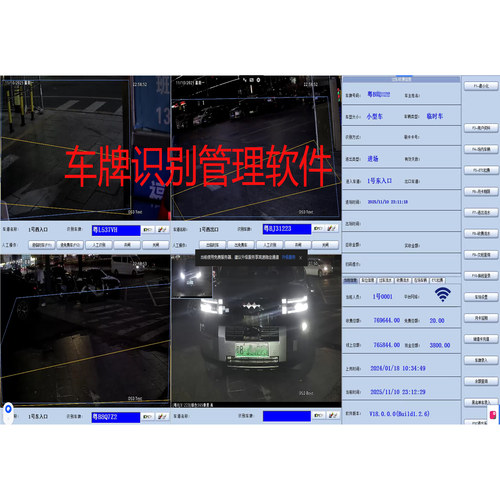Click the F8 charge records button

(481, 234)
